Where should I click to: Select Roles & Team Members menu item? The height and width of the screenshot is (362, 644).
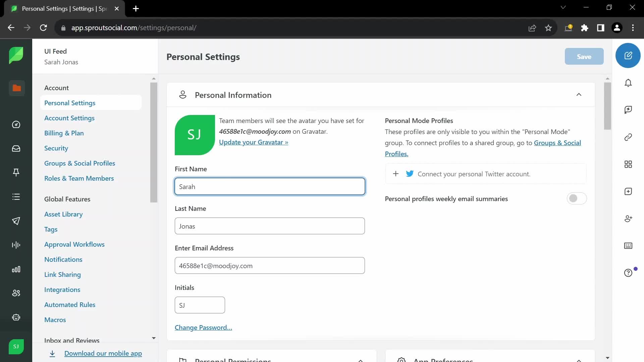click(79, 178)
